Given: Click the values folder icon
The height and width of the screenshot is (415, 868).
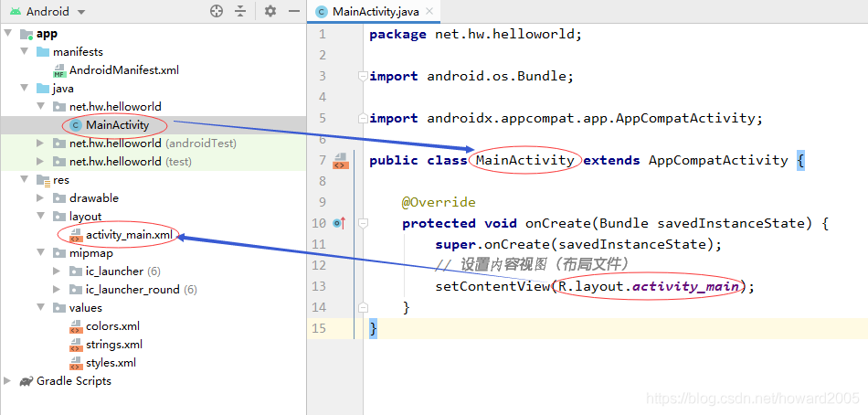Looking at the screenshot, I should [59, 308].
